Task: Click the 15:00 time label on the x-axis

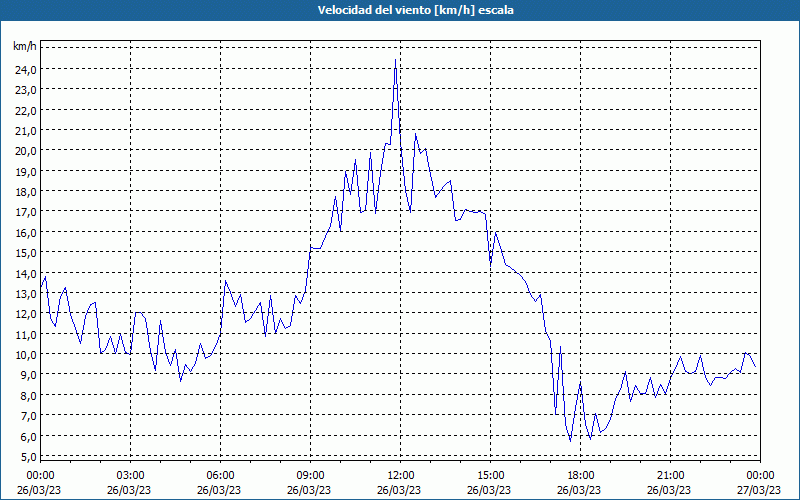Action: click(490, 476)
